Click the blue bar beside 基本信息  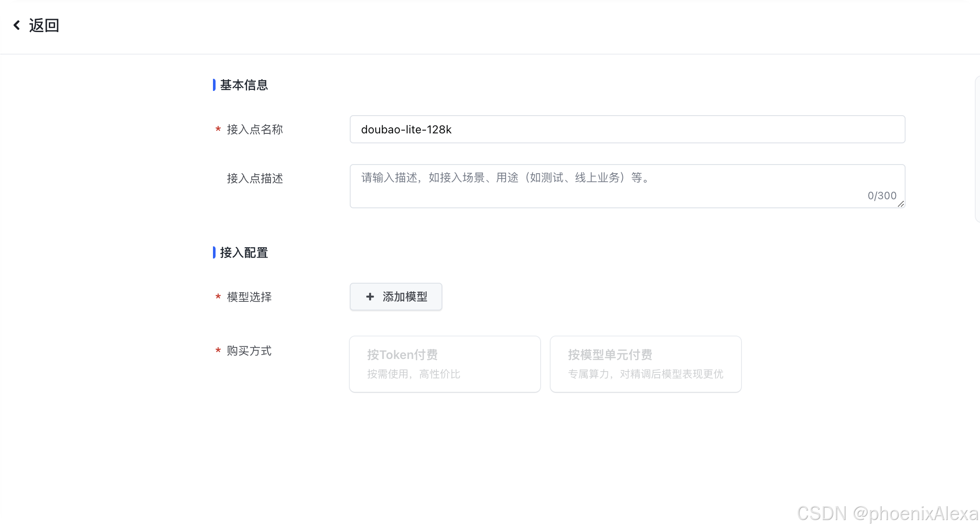(x=214, y=85)
